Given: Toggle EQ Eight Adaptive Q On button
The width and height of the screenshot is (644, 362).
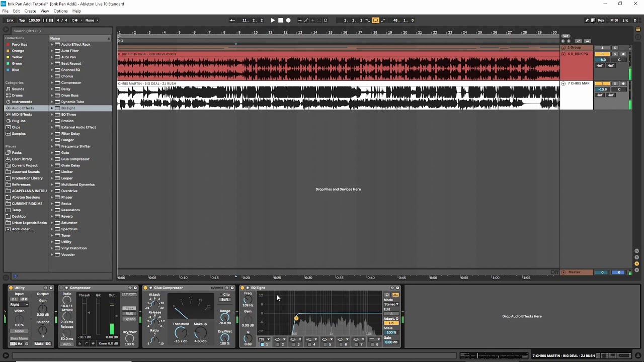Looking at the screenshot, I should 391,323.
